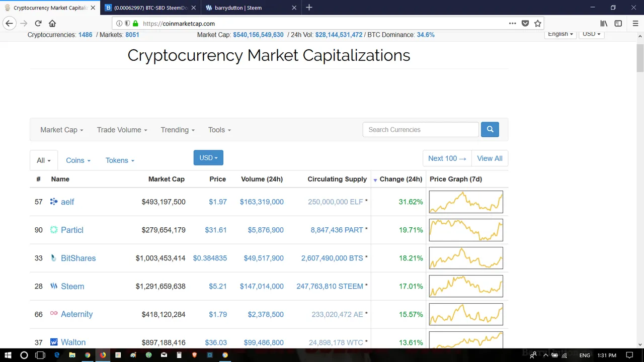Show Firefox sidebars

(x=618, y=23)
